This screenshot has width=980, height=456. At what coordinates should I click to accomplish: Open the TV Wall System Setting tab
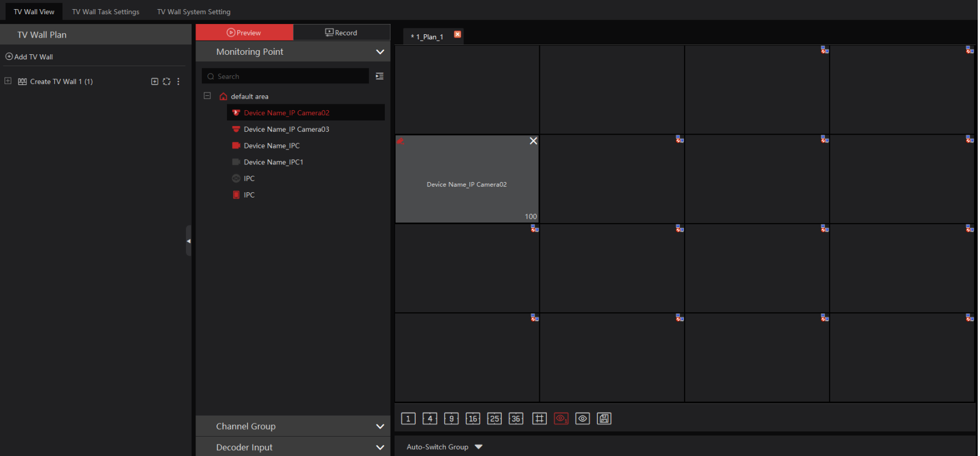click(x=194, y=11)
